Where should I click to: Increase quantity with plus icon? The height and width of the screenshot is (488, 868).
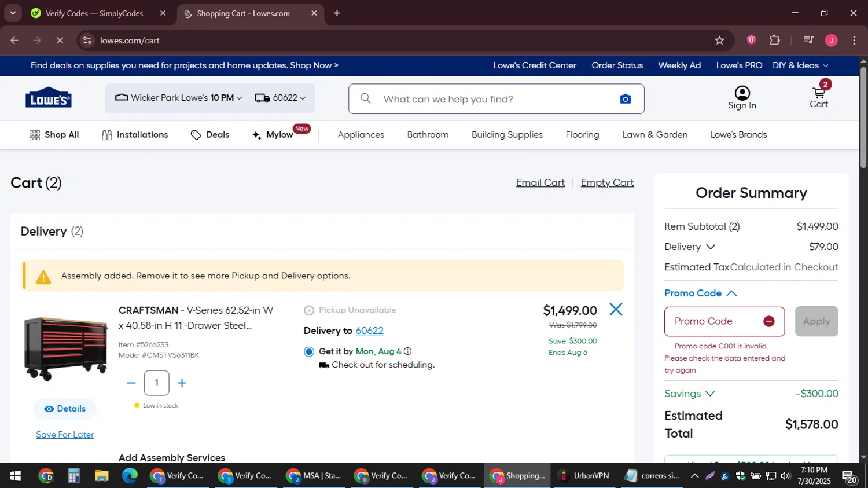click(182, 383)
